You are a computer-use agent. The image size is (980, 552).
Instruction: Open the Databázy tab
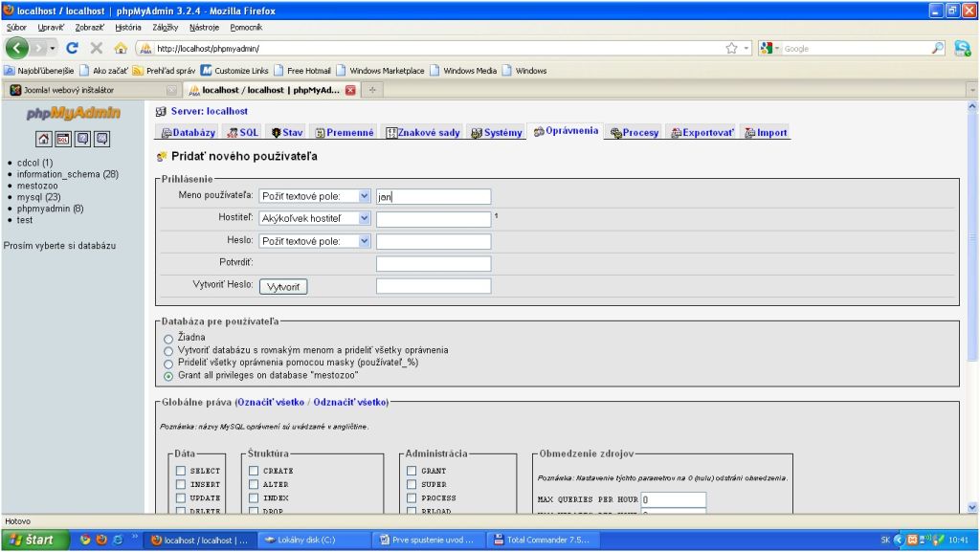coord(189,132)
